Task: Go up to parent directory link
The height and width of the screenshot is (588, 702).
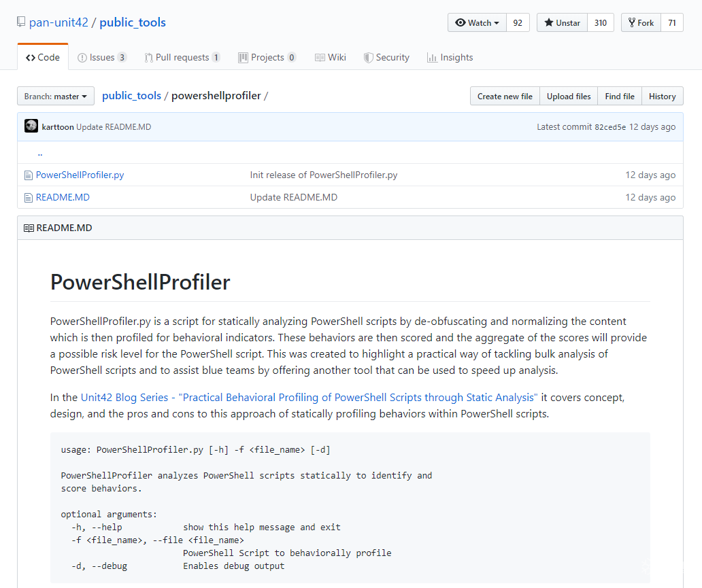Action: pos(40,153)
